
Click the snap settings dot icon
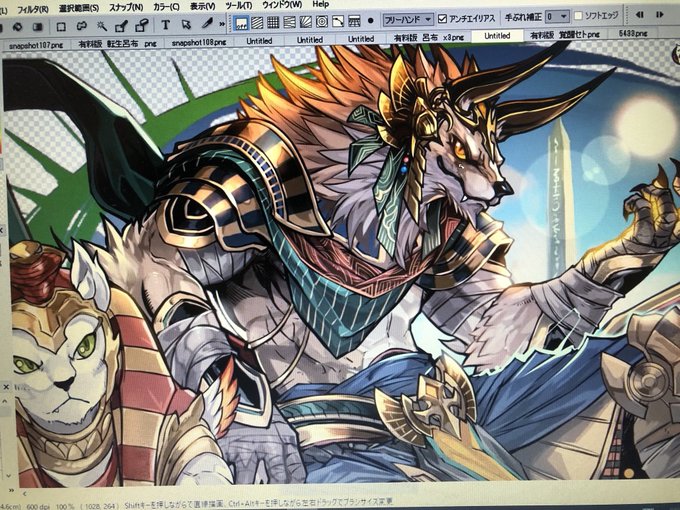click(x=370, y=20)
